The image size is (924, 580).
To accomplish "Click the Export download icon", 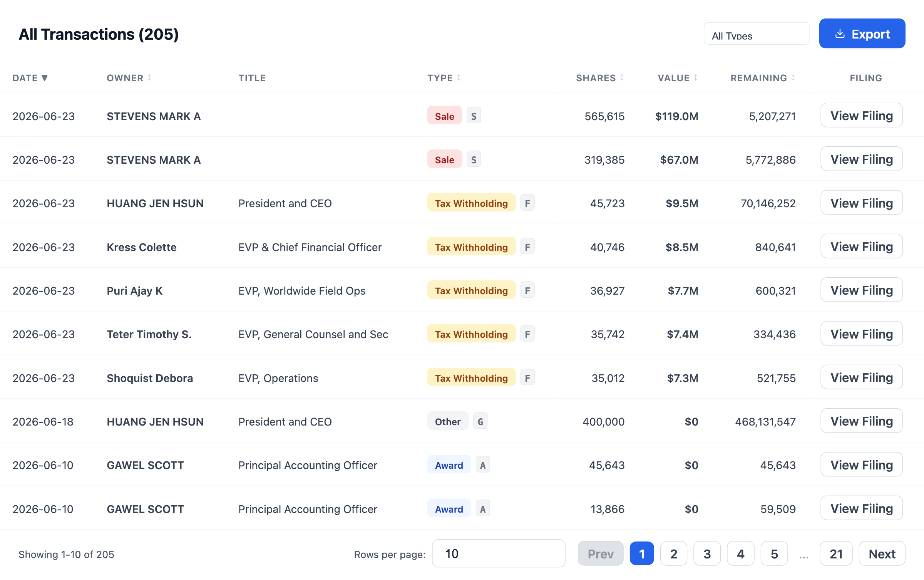I will tap(840, 34).
